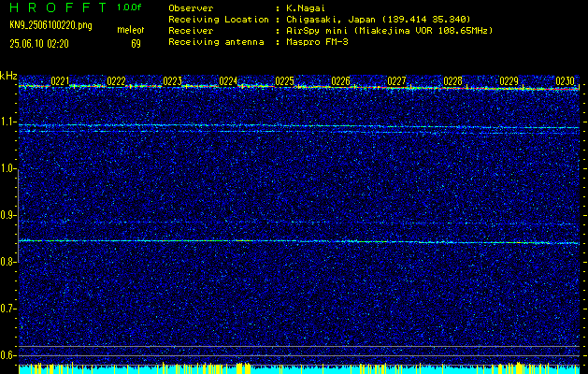Click the observer name K.Nagai
Screen dimensions: 588x374
pos(305,8)
